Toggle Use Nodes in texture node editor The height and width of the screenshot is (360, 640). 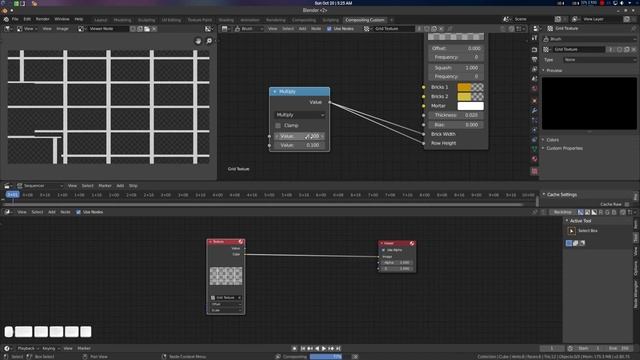pos(329,29)
